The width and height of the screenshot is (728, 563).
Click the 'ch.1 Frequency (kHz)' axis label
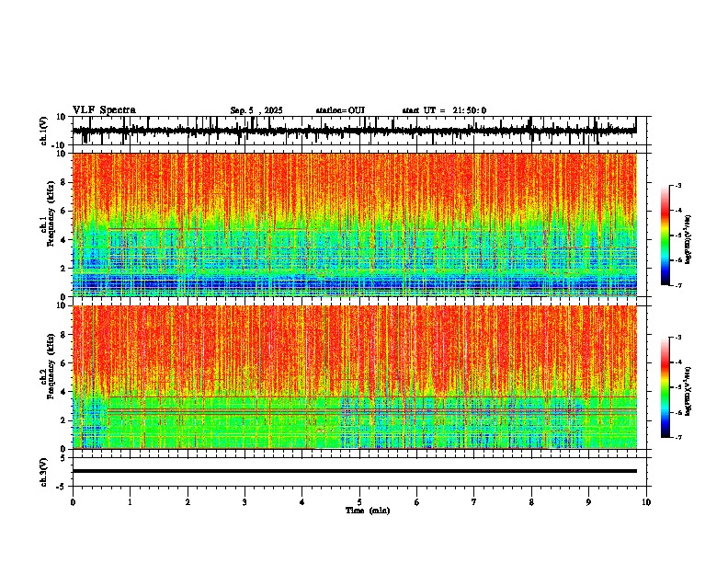[x=48, y=213]
